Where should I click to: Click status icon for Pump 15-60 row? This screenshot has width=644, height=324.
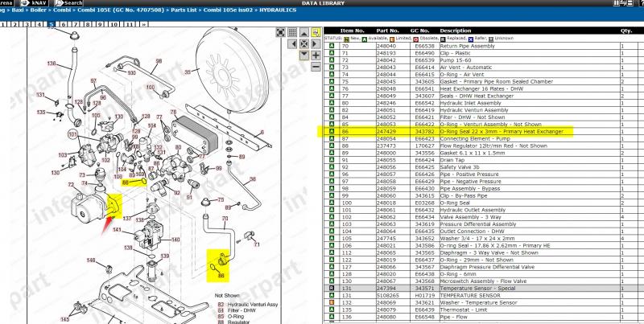click(x=331, y=60)
